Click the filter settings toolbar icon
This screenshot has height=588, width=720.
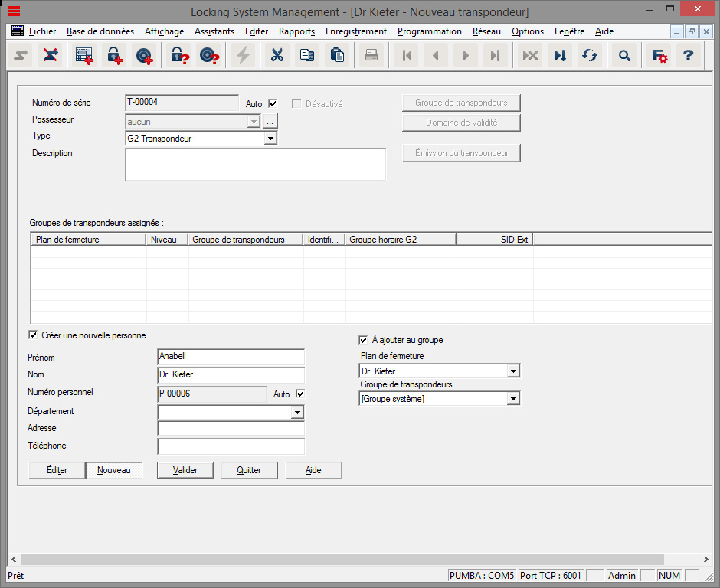coord(658,55)
